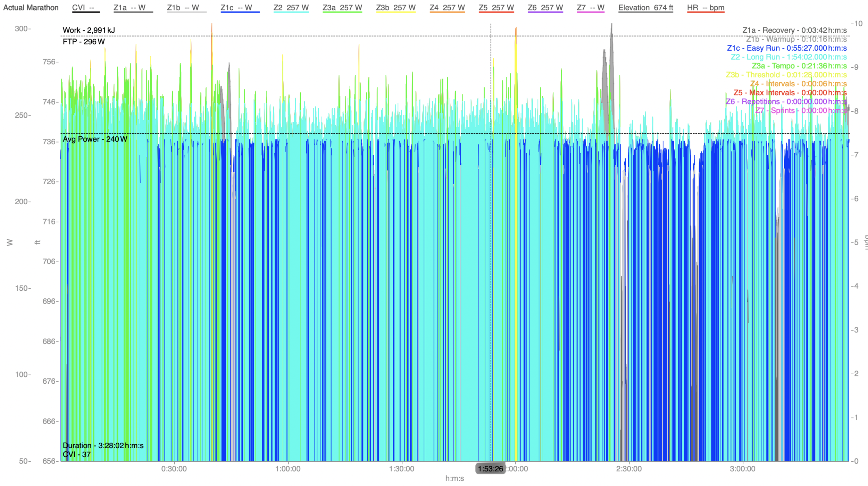
Task: Click the HR bpm legend entry
Action: pyautogui.click(x=706, y=8)
